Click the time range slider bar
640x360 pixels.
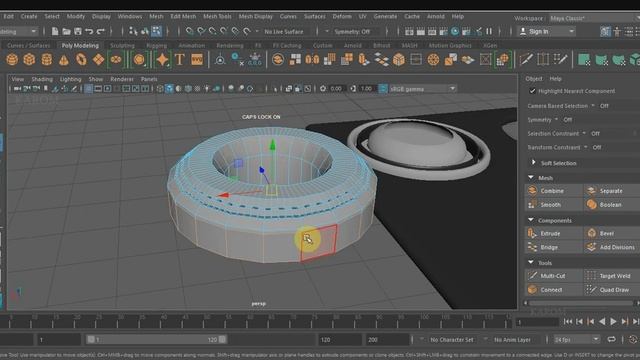coord(156,340)
